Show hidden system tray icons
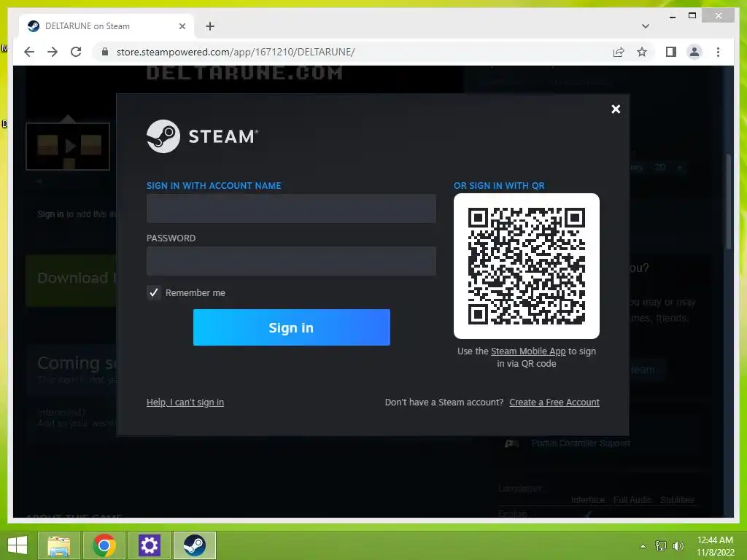This screenshot has height=560, width=747. [643, 546]
